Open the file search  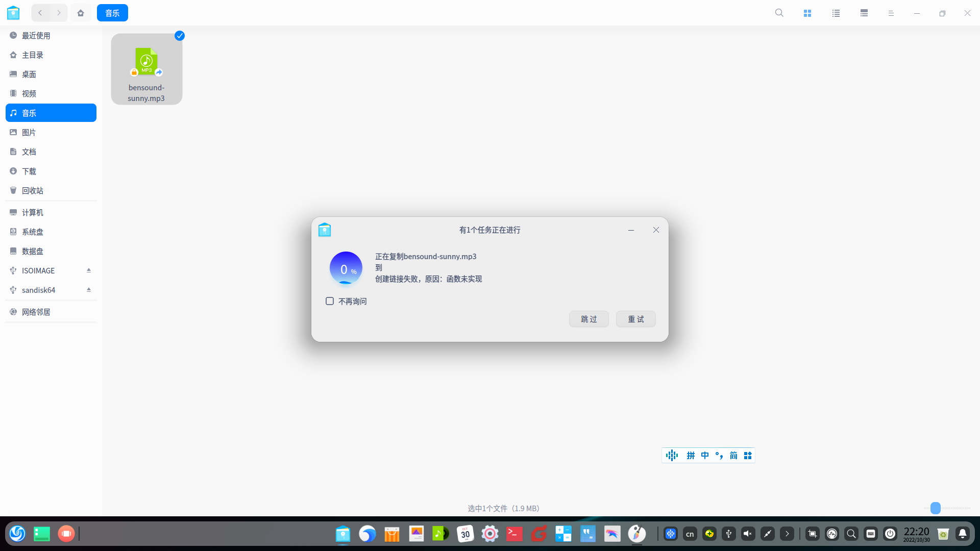click(x=779, y=13)
